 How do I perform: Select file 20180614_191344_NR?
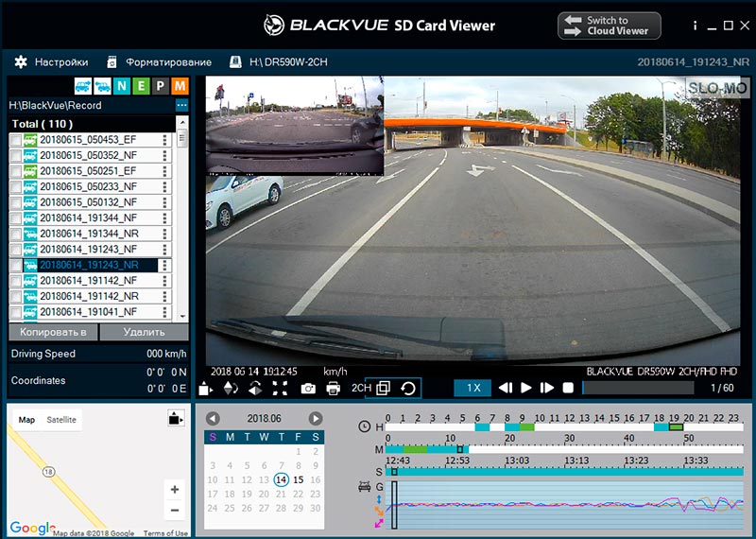click(x=89, y=234)
